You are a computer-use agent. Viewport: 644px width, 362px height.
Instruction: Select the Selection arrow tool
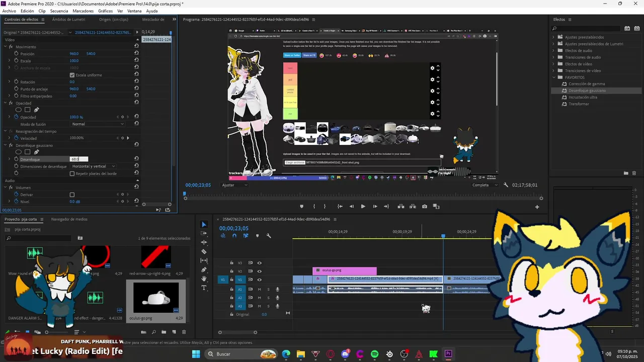pyautogui.click(x=204, y=224)
